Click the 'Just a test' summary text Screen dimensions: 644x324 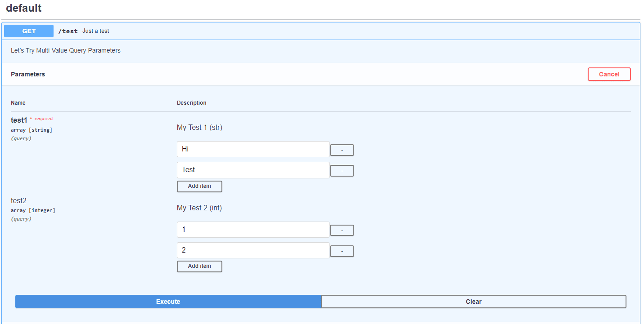click(x=95, y=31)
